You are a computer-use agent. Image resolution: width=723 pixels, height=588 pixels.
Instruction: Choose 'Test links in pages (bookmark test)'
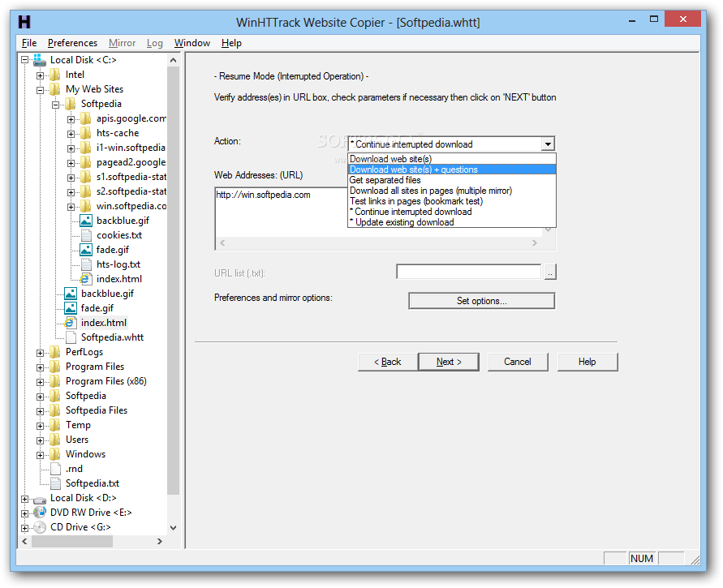point(452,201)
